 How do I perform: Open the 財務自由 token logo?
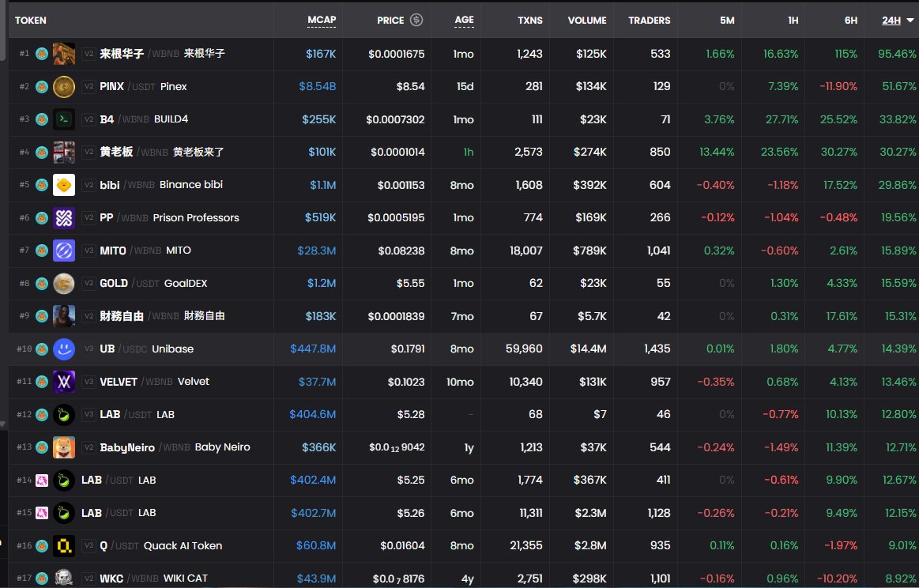[64, 317]
